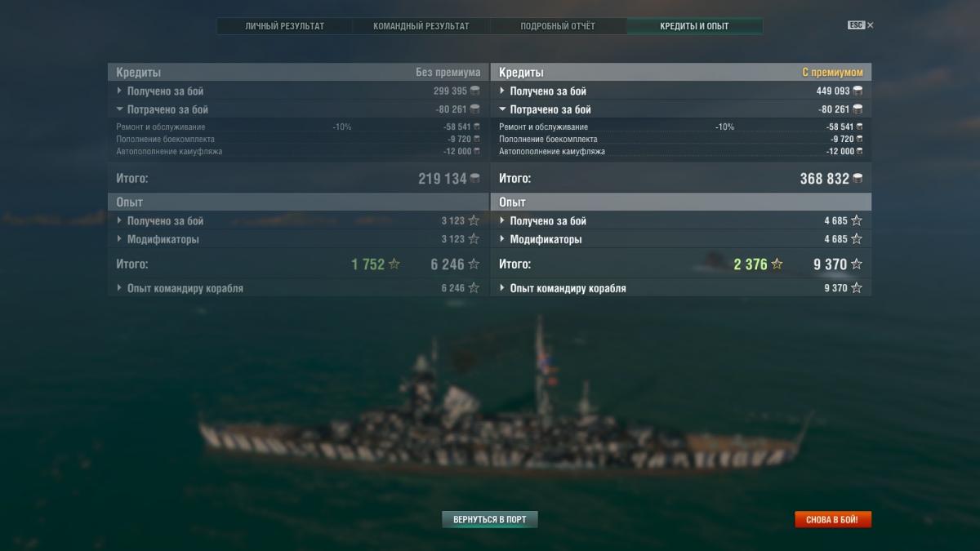Screen dimensions: 980x551
Task: Click the credits icon beside 368 832 total
Action: [857, 178]
